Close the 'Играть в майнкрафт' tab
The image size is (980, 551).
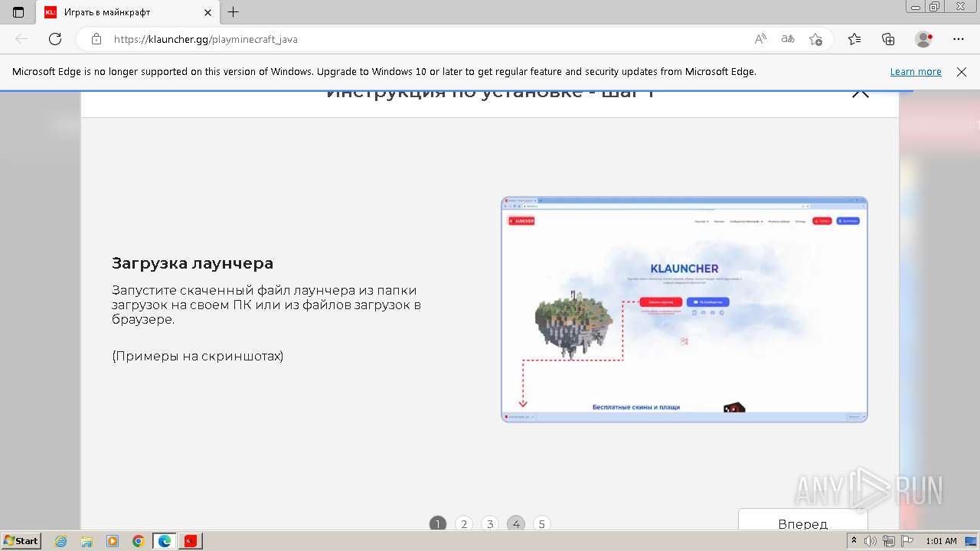tap(207, 12)
